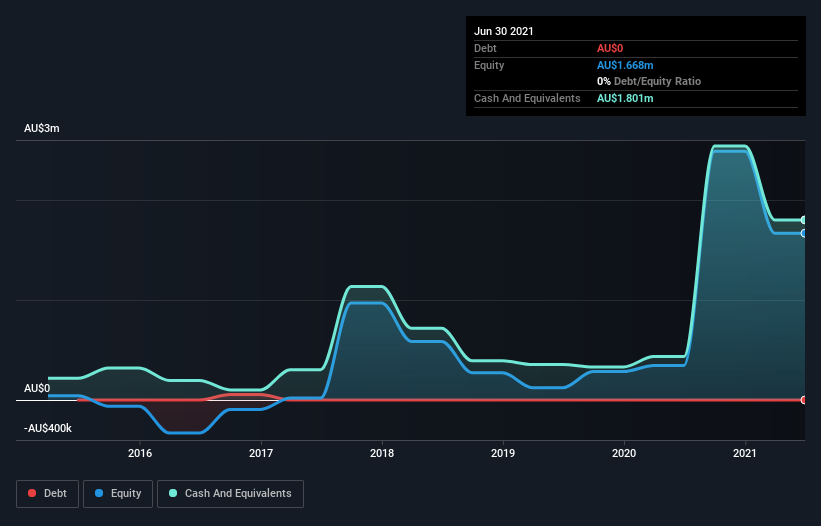Click the Cash And Equivalents tooltip row label
The height and width of the screenshot is (526, 821).
(527, 98)
